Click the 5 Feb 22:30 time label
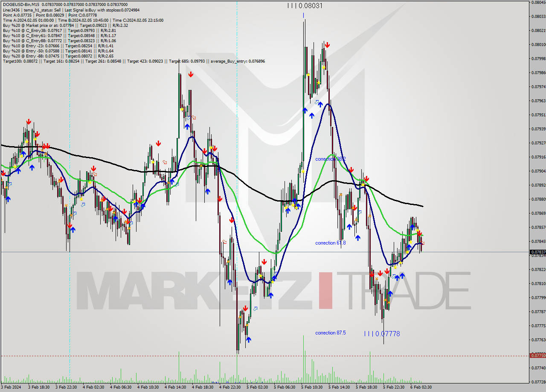The height and width of the screenshot is (392, 546). tap(394, 387)
